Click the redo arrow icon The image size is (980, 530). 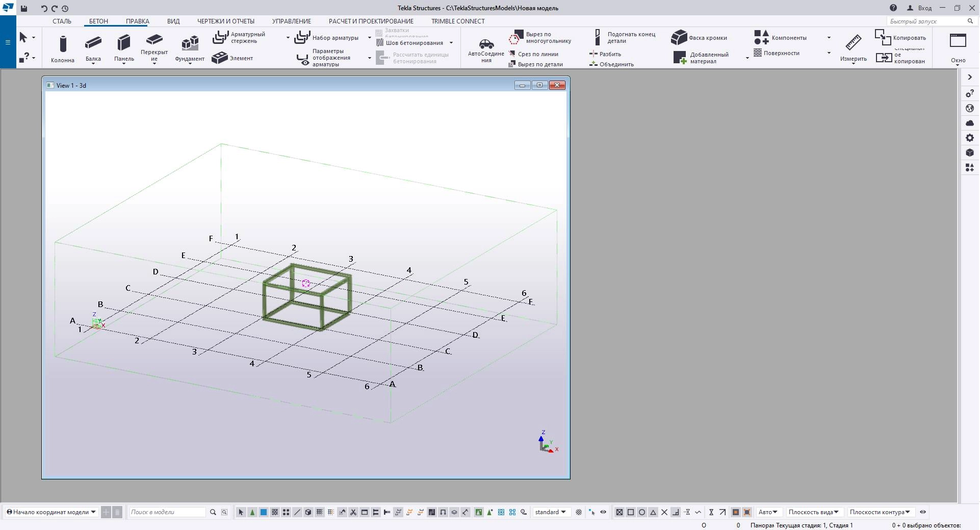(54, 8)
